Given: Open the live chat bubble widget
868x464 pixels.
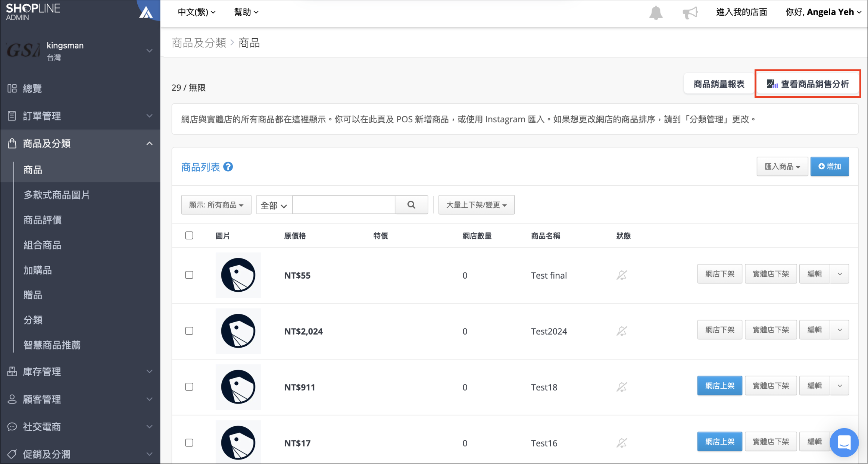Looking at the screenshot, I should pyautogui.click(x=844, y=443).
